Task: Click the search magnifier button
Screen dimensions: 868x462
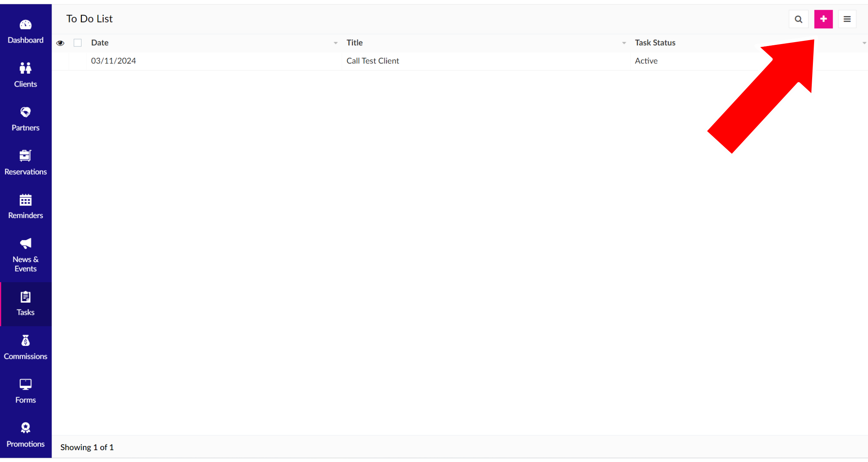Action: 798,19
